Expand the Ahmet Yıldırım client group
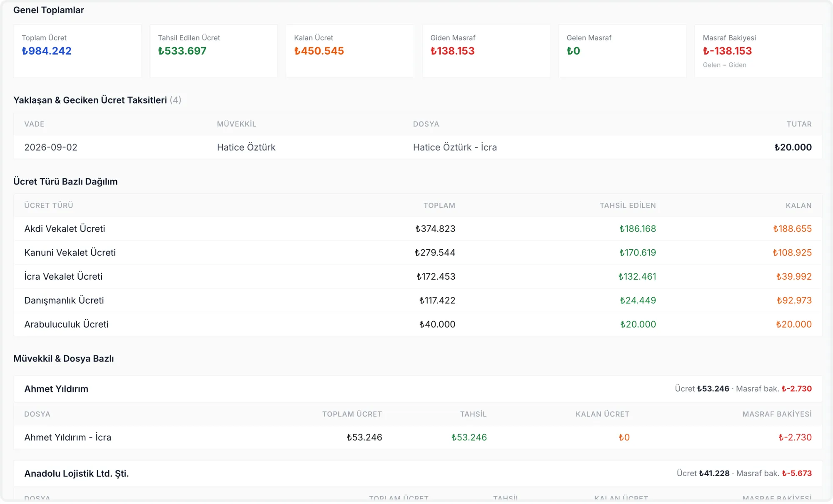Image resolution: width=833 pixels, height=504 pixels. (x=418, y=389)
